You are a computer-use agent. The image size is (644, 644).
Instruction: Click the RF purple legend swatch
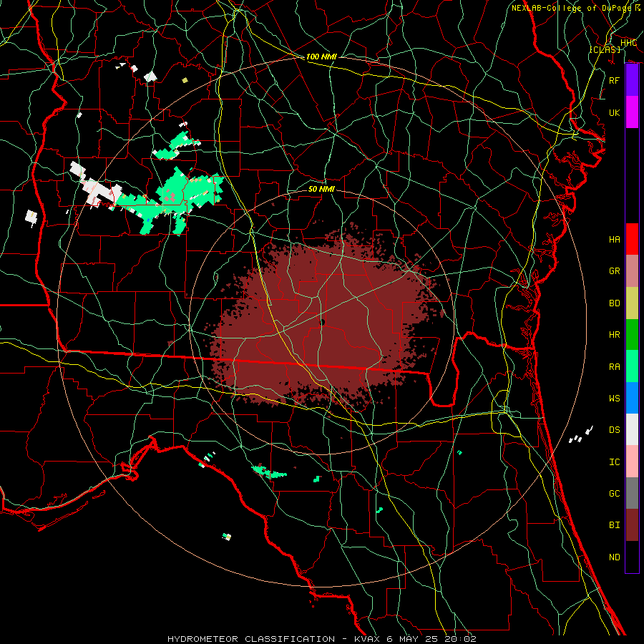tap(632, 80)
